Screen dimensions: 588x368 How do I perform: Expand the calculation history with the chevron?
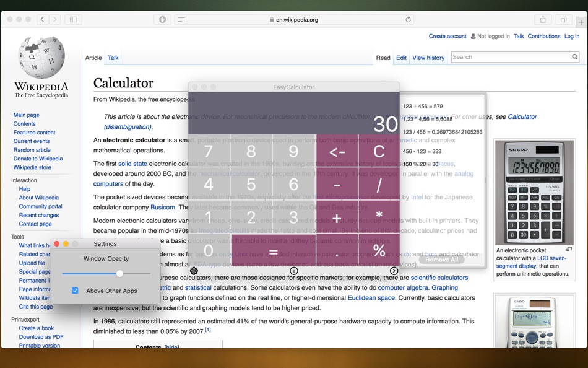point(394,271)
